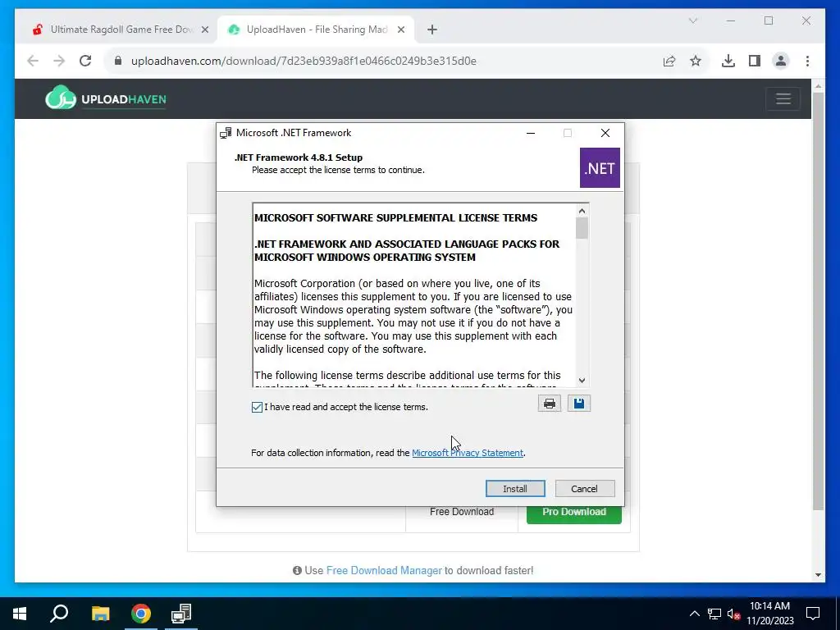Bookmark this page with the star icon
Screen dimensions: 840x630
696,61
